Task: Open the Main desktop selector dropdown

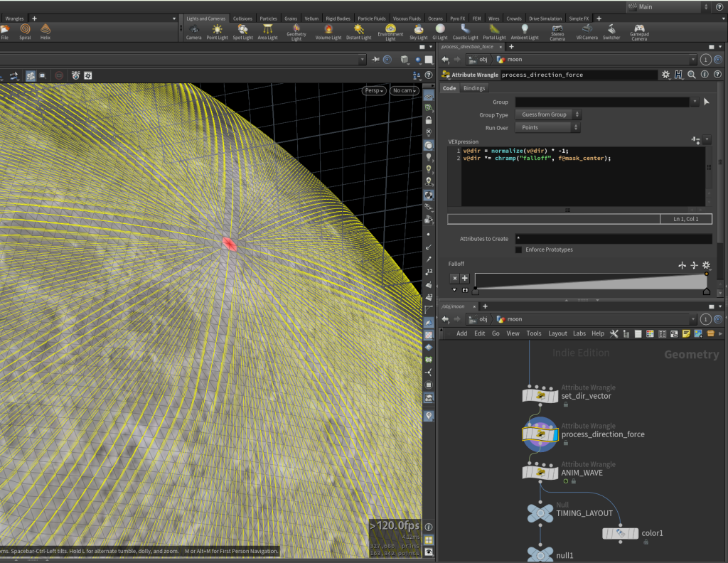Action: pyautogui.click(x=668, y=7)
